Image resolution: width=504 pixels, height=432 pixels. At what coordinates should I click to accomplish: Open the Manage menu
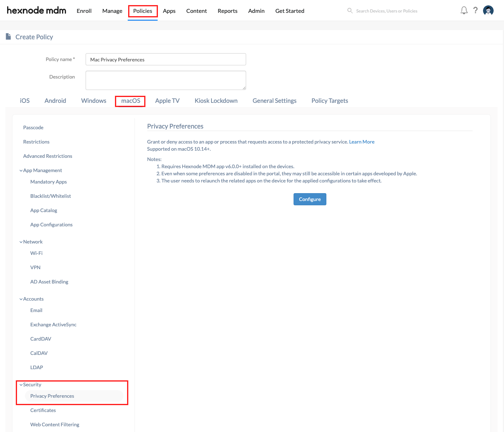pyautogui.click(x=112, y=11)
